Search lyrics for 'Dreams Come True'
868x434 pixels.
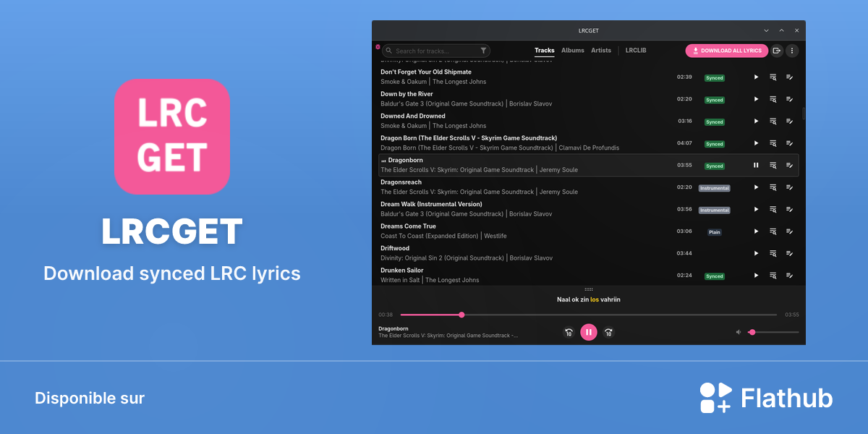tap(773, 231)
